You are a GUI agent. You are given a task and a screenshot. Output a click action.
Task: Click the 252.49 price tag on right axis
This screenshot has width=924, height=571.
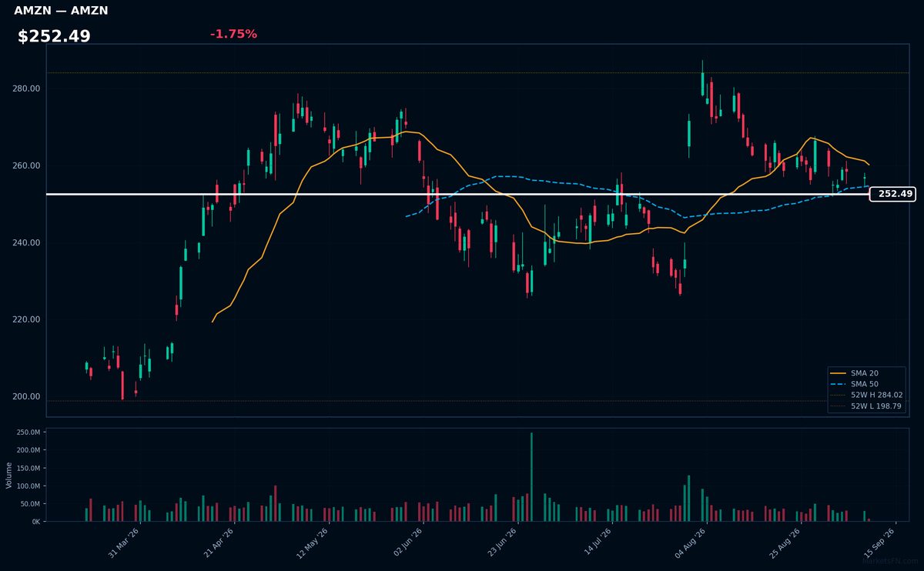[x=892, y=194]
